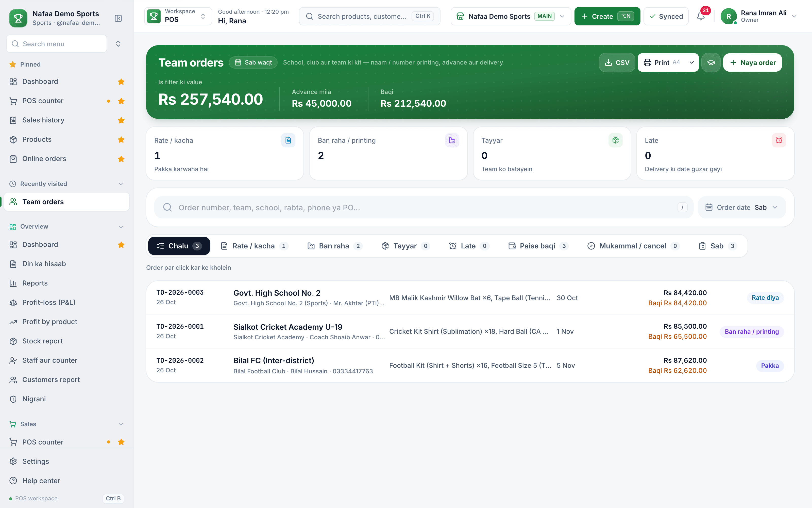This screenshot has width=812, height=508.
Task: Click the Create button
Action: (607, 16)
